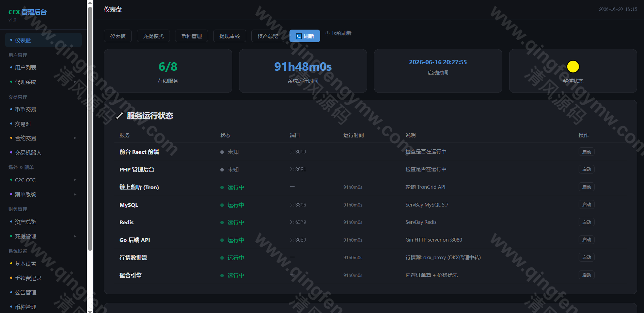
Task: Click the refresh icon inside 刷新 button
Action: click(299, 36)
